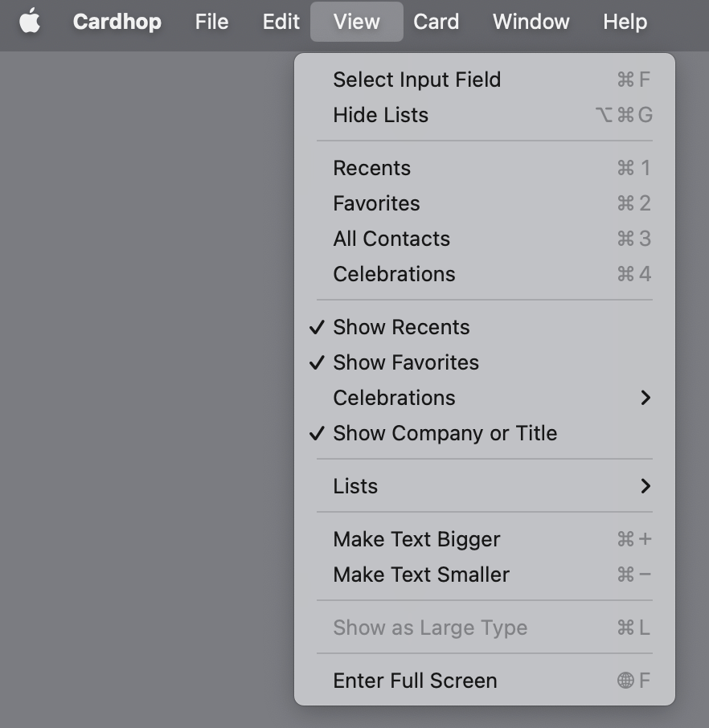Disable Show Company or Title
The image size is (709, 728).
(x=485, y=433)
